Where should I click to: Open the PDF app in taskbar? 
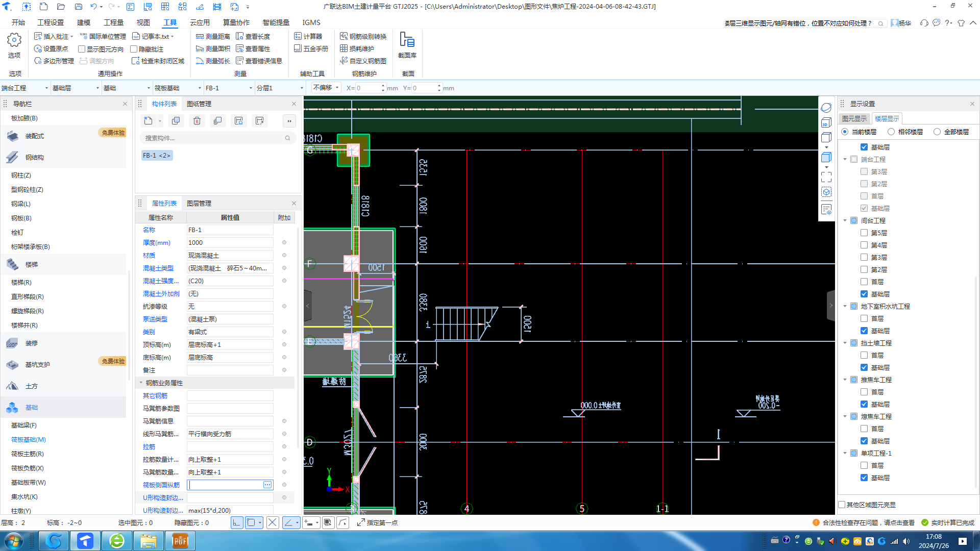point(180,541)
